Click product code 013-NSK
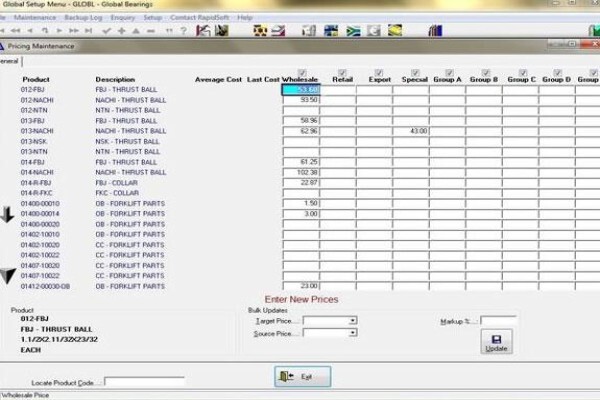The width and height of the screenshot is (600, 400). (34, 141)
